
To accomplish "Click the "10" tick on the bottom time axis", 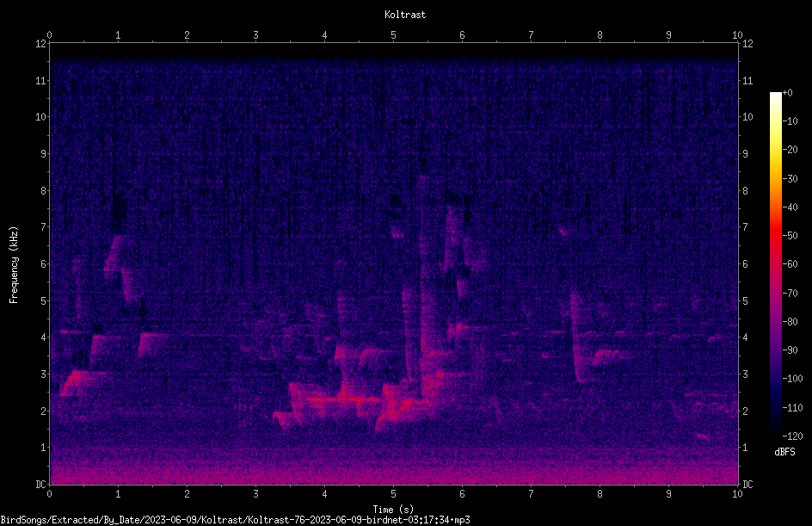I will (x=737, y=494).
